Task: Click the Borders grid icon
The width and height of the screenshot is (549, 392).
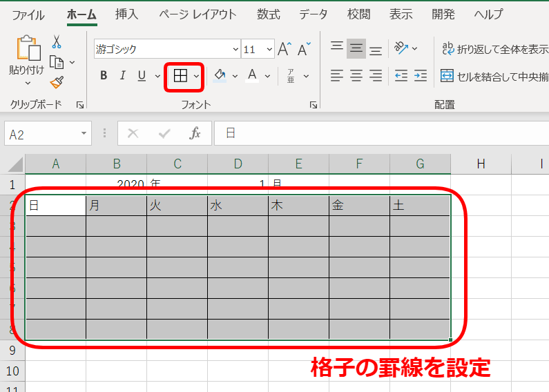Action: click(180, 76)
